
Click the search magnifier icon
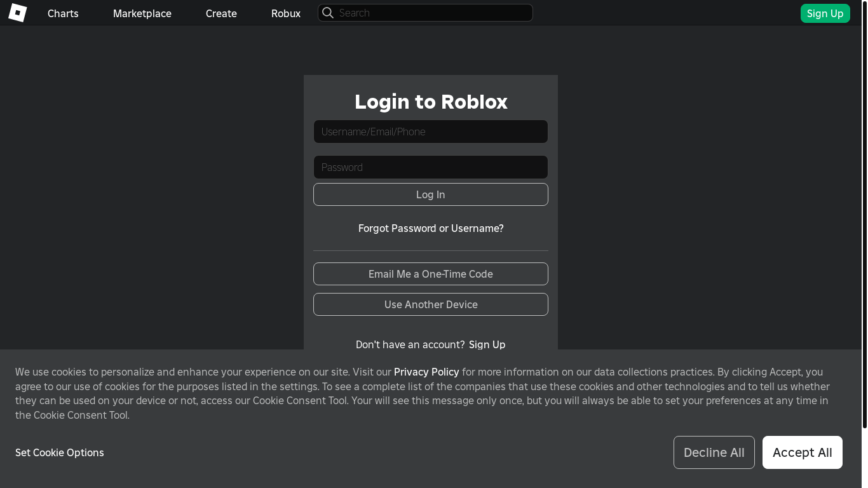pos(328,13)
